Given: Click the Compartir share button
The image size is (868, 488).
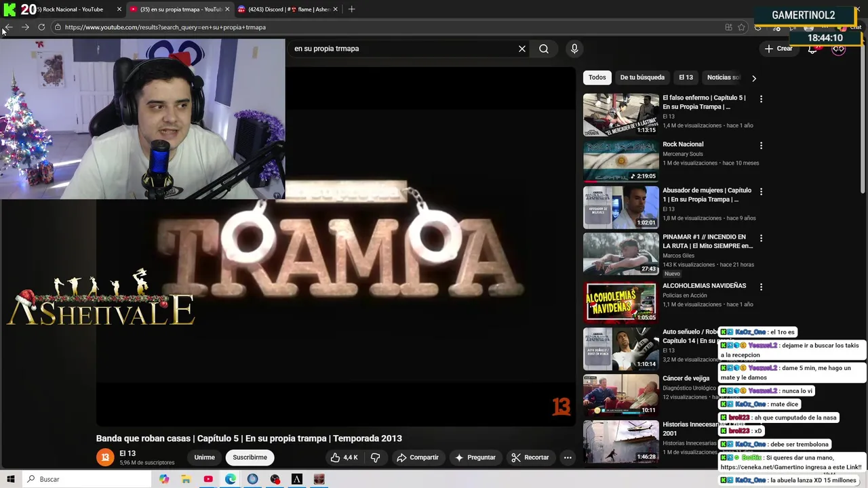Looking at the screenshot, I should [418, 457].
